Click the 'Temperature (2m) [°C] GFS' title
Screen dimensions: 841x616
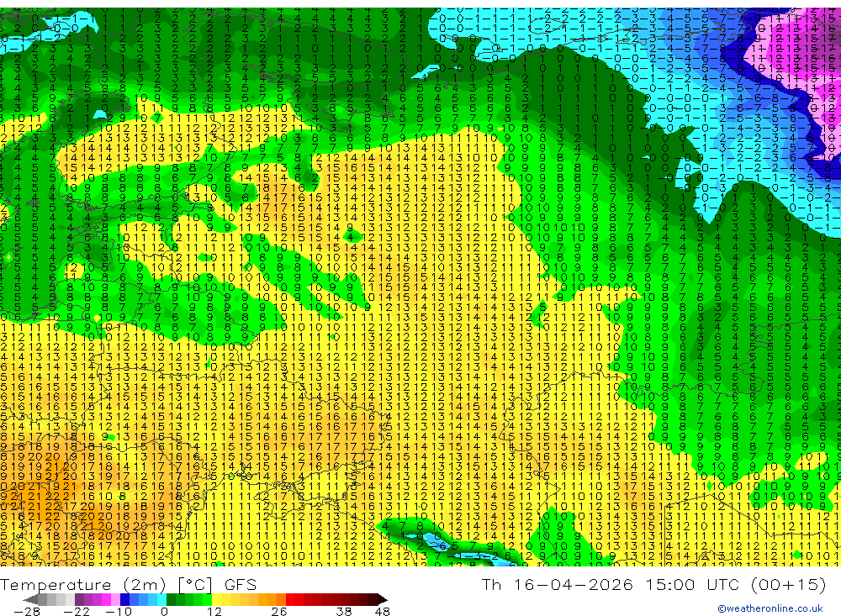point(129,584)
